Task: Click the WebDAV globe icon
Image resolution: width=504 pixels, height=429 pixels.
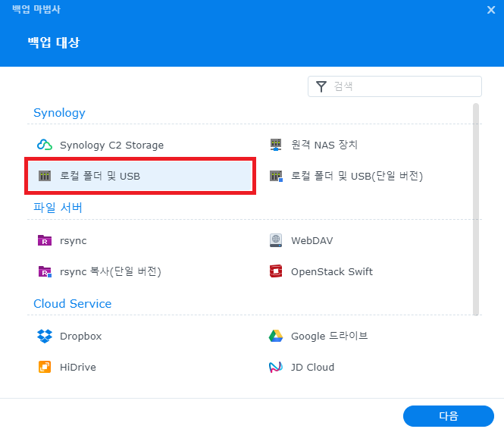Action: tap(276, 240)
